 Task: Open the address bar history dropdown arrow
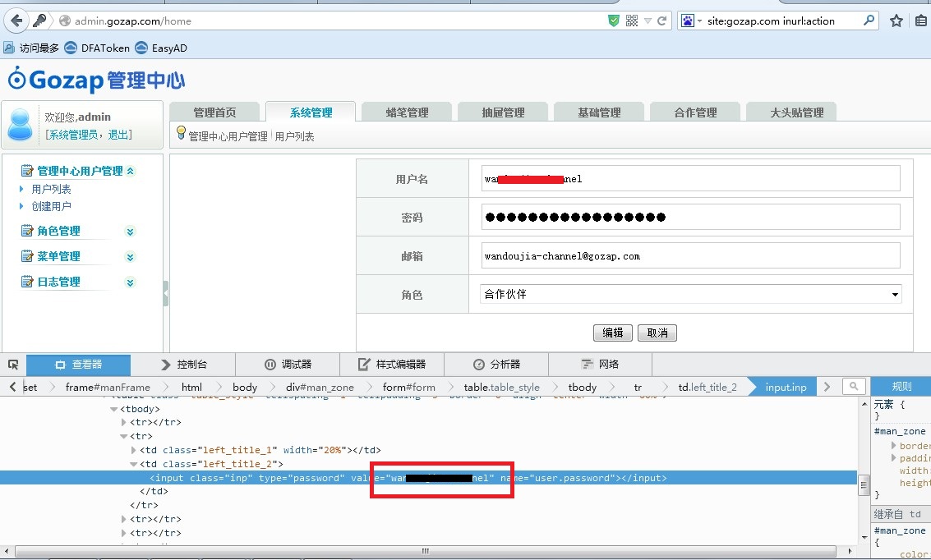[648, 21]
